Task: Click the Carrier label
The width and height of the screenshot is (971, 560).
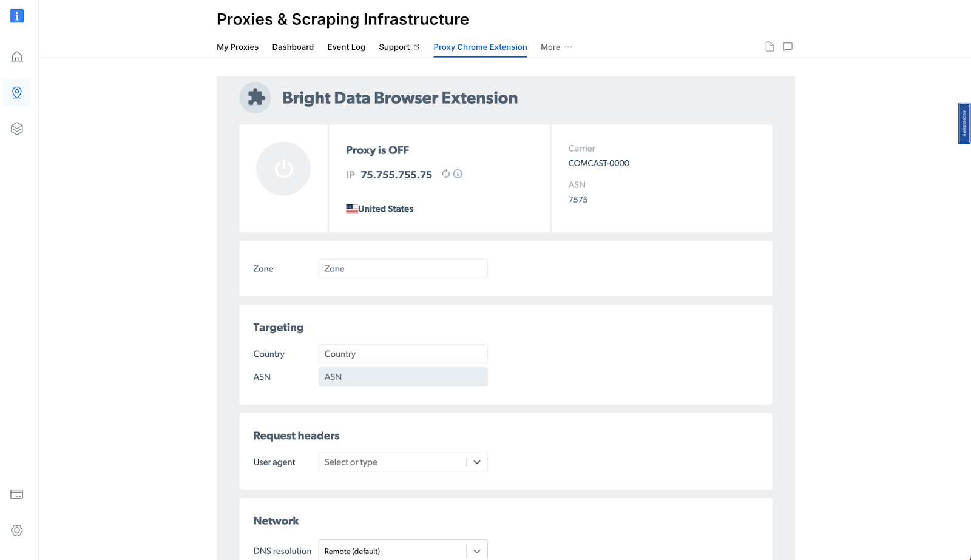Action: tap(581, 149)
